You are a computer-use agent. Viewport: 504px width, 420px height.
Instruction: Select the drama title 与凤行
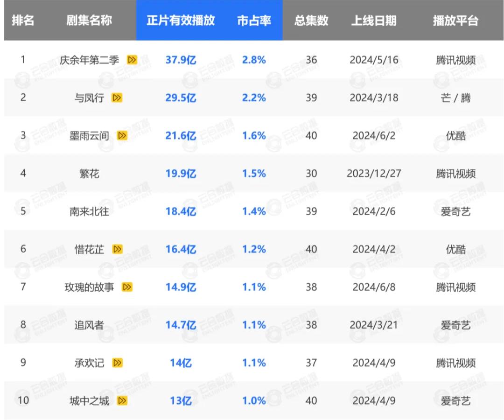[x=89, y=98]
